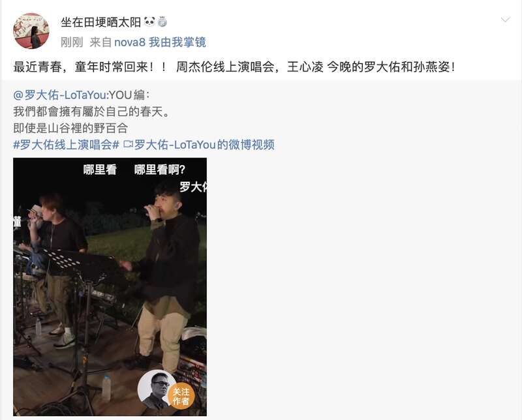The image size is (522, 420).
Task: Open the author avatar on the video
Action: [x=155, y=390]
